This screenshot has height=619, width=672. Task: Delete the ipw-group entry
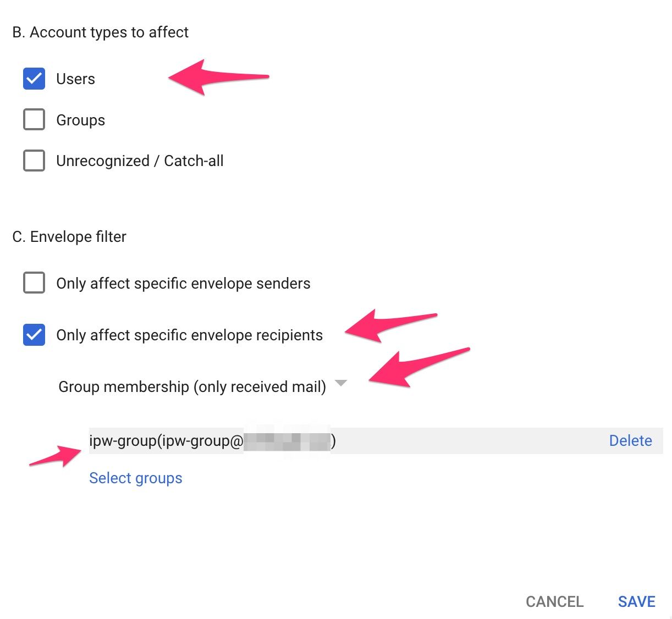[x=630, y=440]
